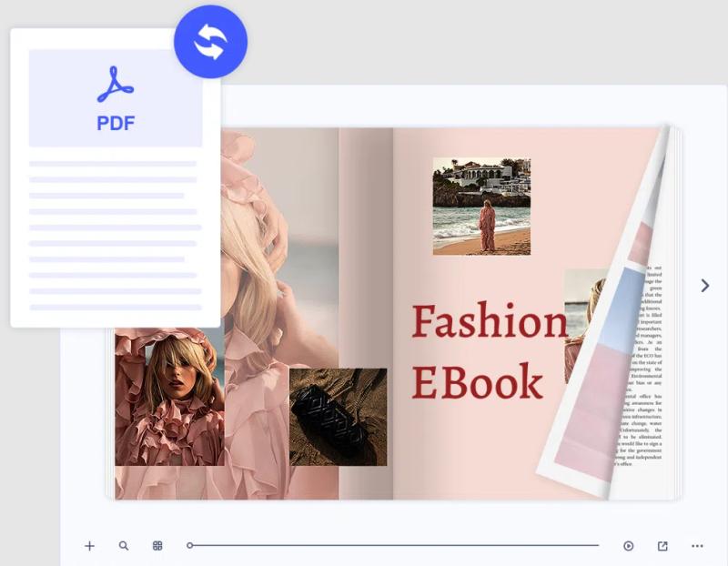Start autoplay with the play icon
728x566 pixels.
(x=629, y=546)
